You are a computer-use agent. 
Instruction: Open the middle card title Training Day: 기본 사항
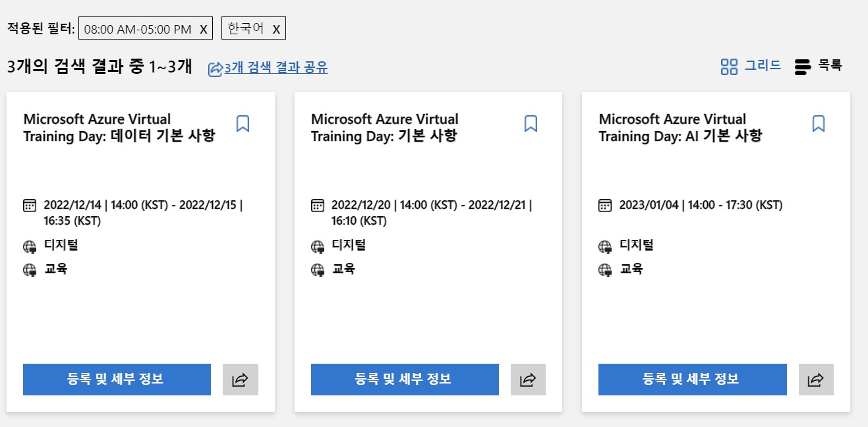[385, 128]
